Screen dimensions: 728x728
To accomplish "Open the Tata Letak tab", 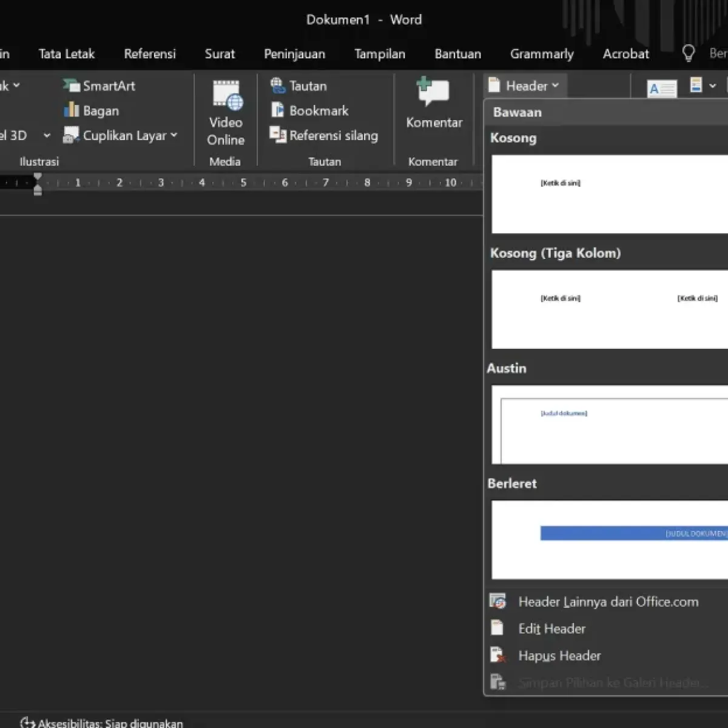I will click(x=67, y=53).
